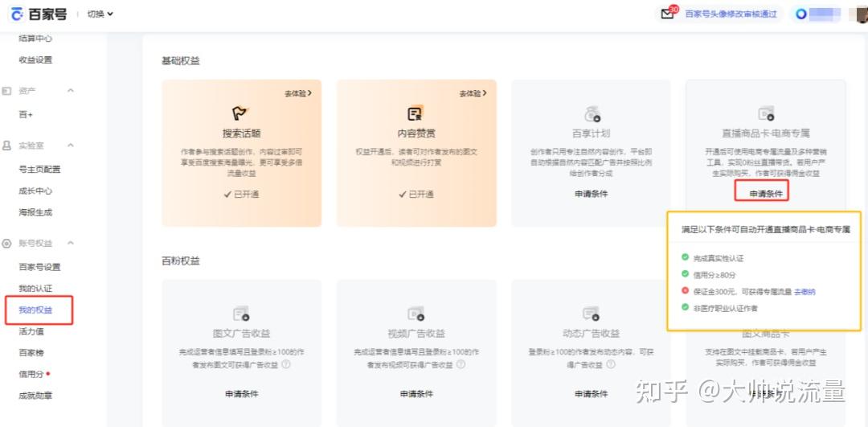
Task: Open 海报生成 in sidebar
Action: [35, 212]
